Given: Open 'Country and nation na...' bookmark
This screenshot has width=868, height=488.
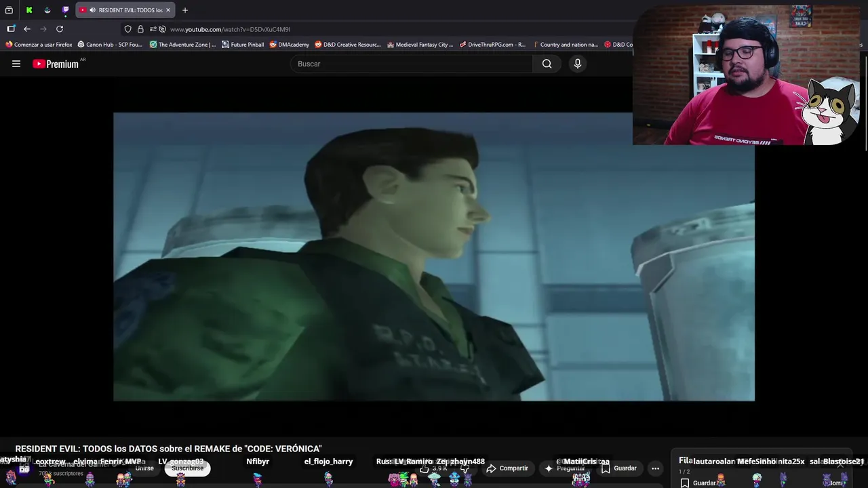Looking at the screenshot, I should [565, 45].
